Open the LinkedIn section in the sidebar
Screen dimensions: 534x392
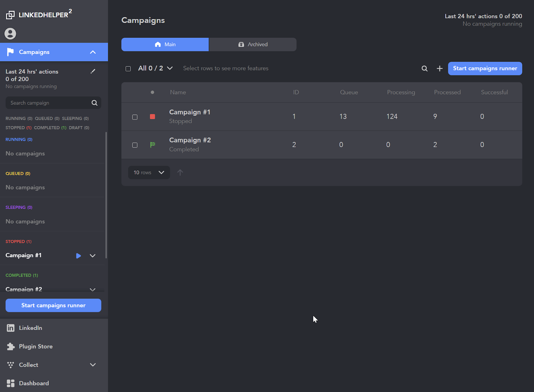click(30, 328)
